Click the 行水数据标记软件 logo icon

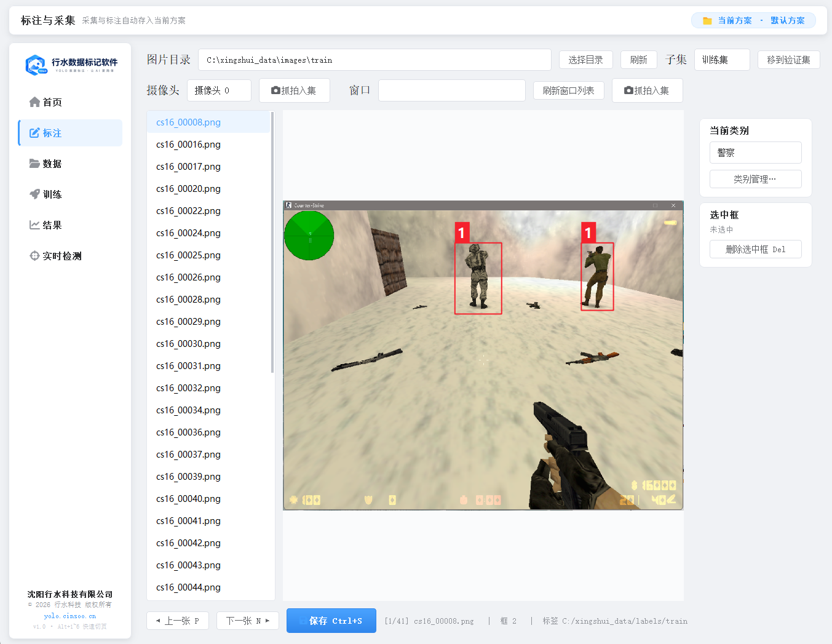[36, 65]
